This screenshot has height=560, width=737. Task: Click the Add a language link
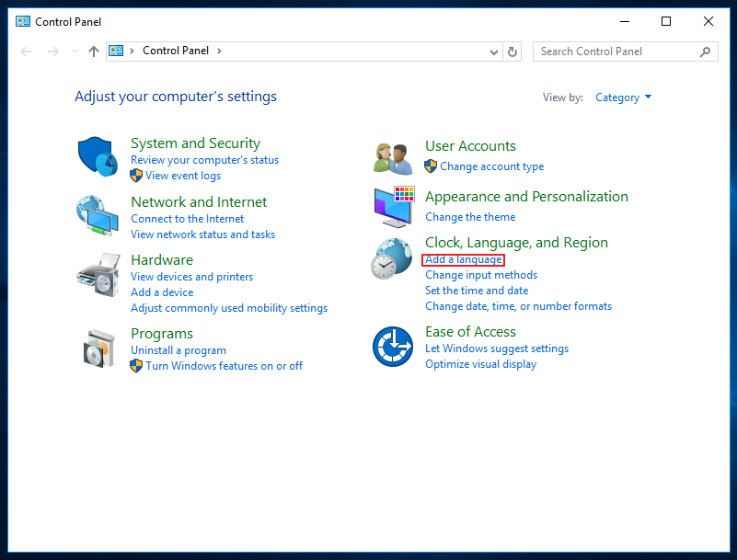coord(464,259)
